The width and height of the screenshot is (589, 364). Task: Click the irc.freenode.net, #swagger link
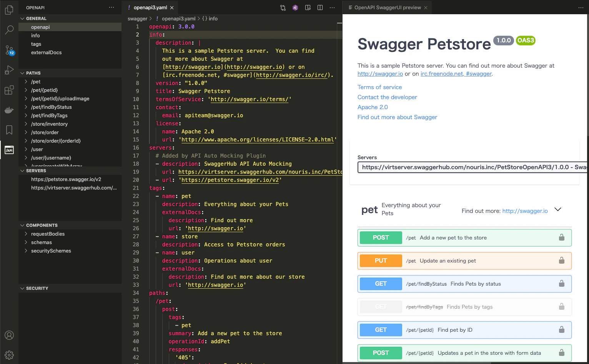(x=456, y=74)
